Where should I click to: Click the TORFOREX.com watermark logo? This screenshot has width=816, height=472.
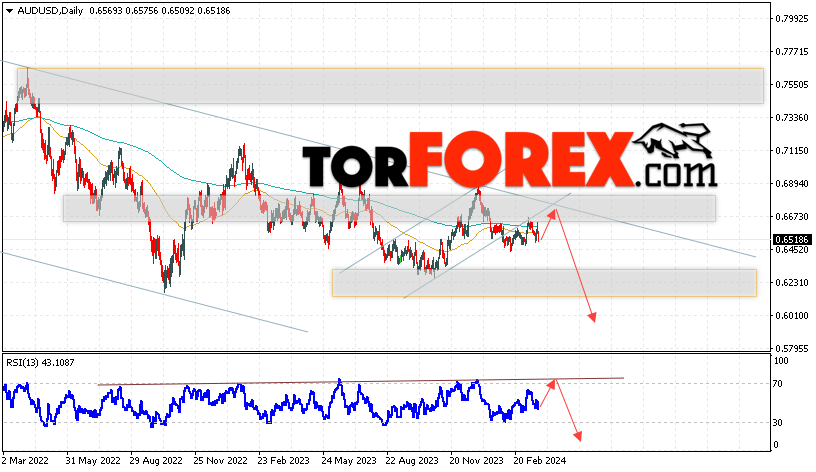pos(510,159)
